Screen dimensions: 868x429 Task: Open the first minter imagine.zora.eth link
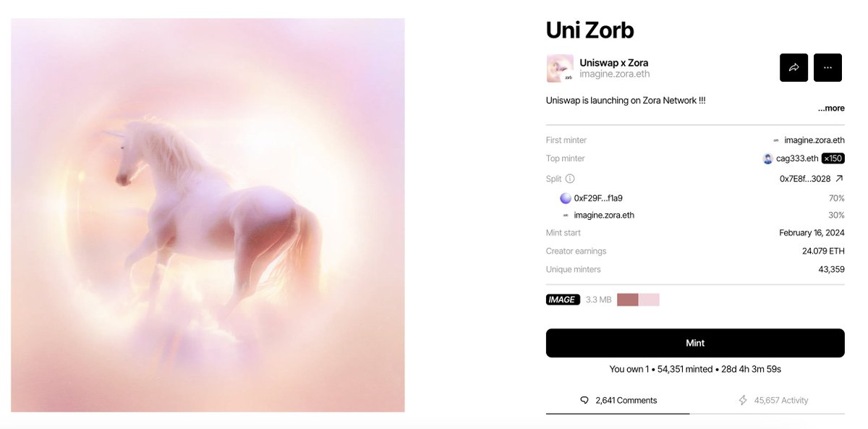coord(814,140)
